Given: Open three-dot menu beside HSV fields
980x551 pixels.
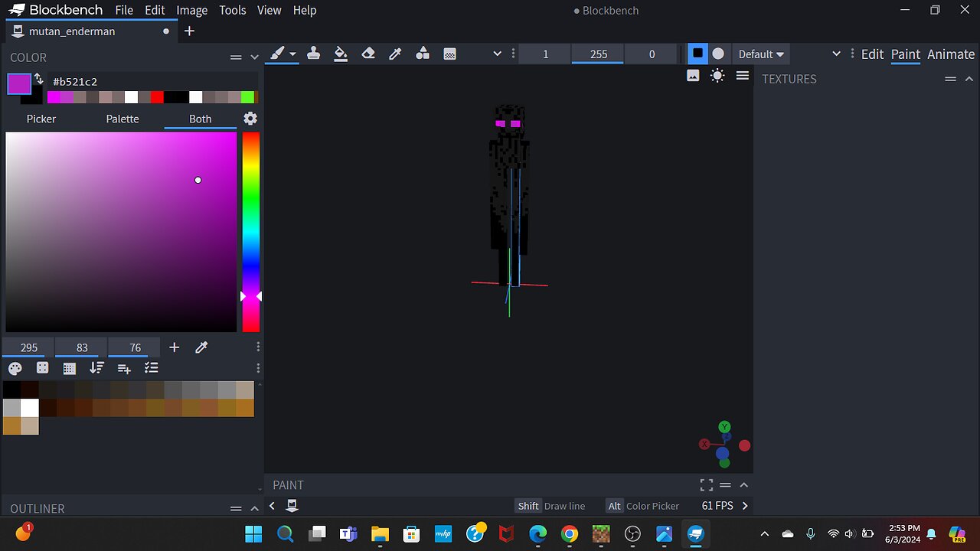Looking at the screenshot, I should 258,347.
